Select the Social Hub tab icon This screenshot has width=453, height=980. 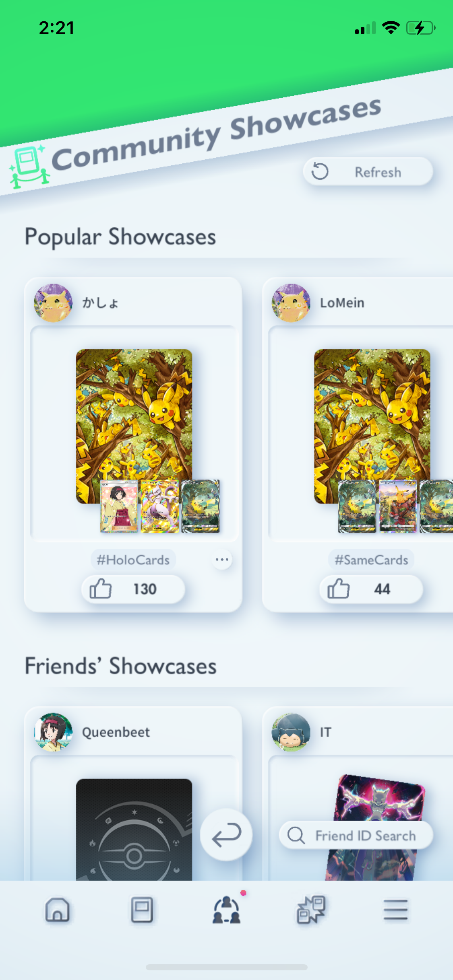[227, 910]
